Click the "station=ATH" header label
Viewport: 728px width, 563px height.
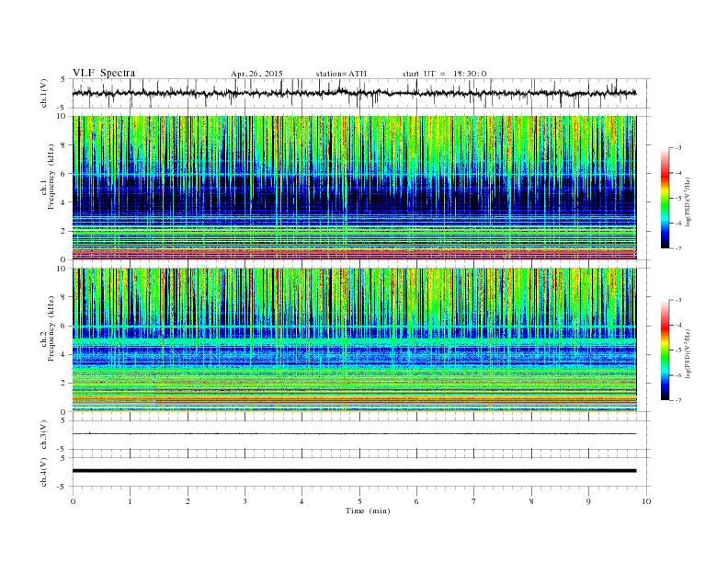(x=341, y=74)
